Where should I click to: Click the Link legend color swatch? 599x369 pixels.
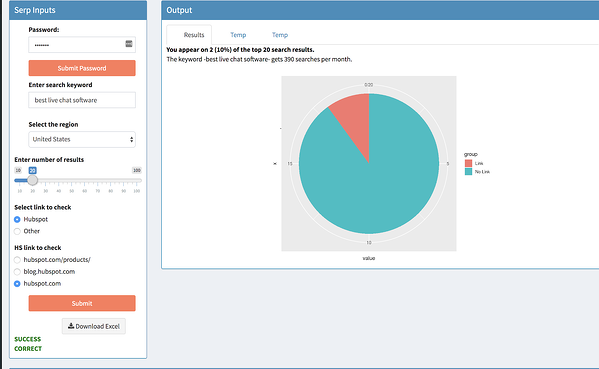tap(468, 163)
